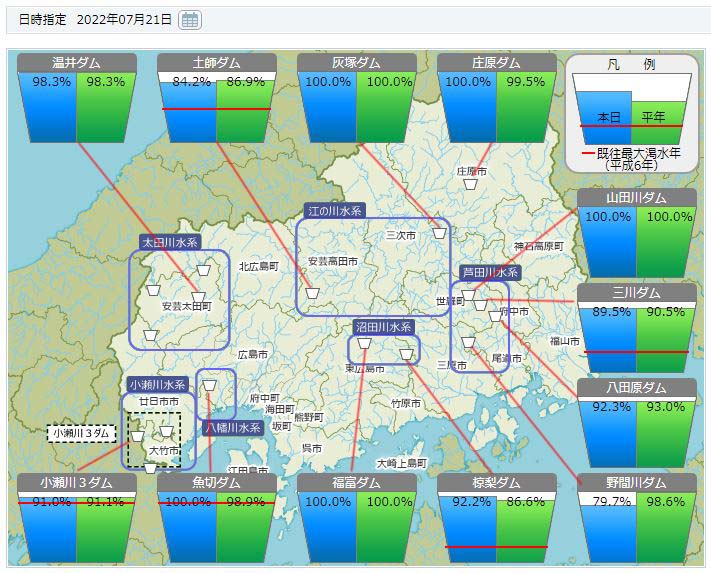Open the 小瀬川3ダム card header at bottom

[77, 483]
